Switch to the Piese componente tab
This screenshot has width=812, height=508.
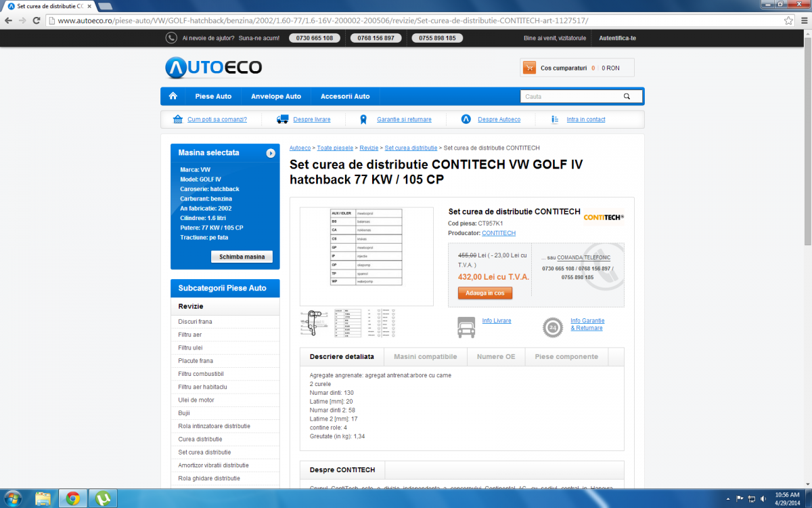566,357
